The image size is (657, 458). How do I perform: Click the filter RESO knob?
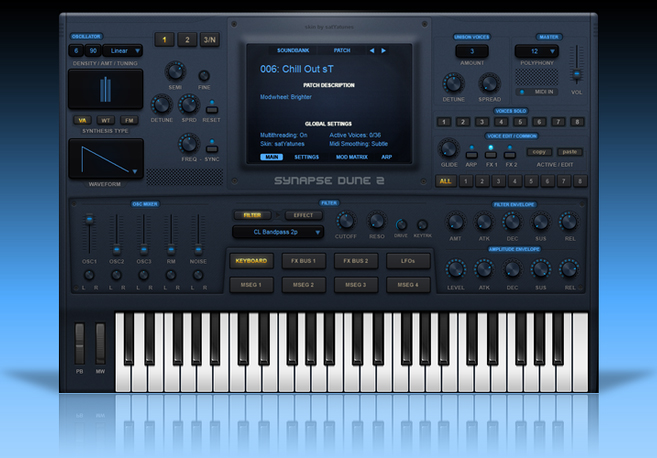(x=376, y=221)
